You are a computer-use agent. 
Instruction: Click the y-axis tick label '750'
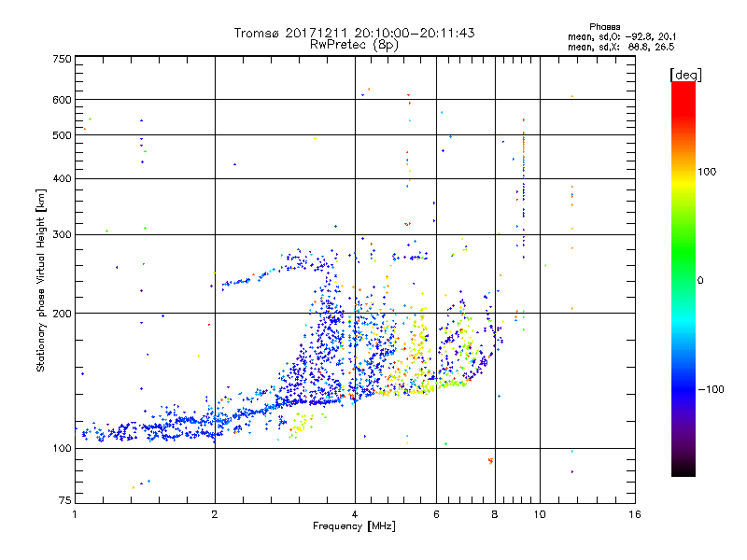(x=62, y=59)
